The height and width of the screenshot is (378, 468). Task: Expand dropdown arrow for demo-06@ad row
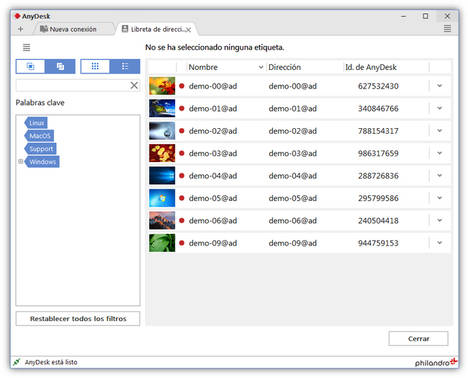(x=439, y=220)
